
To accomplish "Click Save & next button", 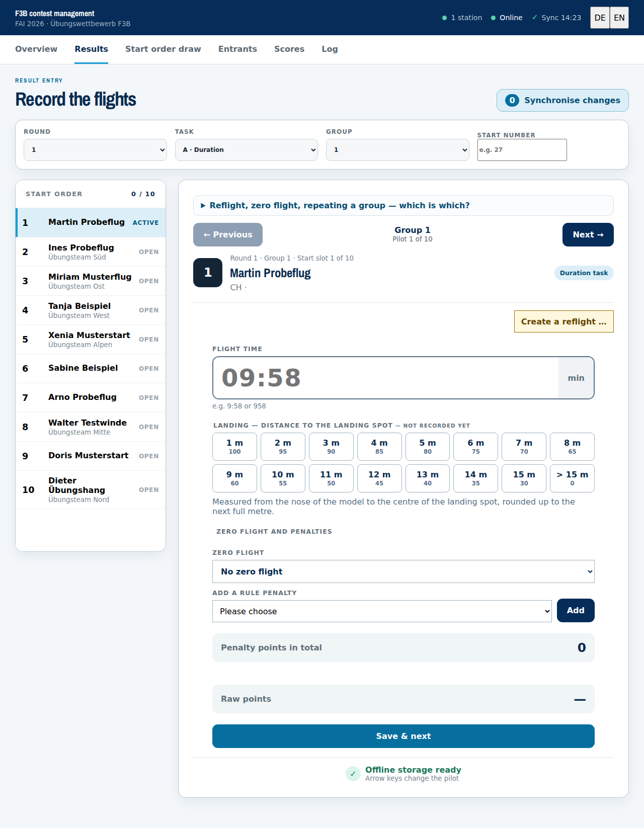I will (404, 736).
